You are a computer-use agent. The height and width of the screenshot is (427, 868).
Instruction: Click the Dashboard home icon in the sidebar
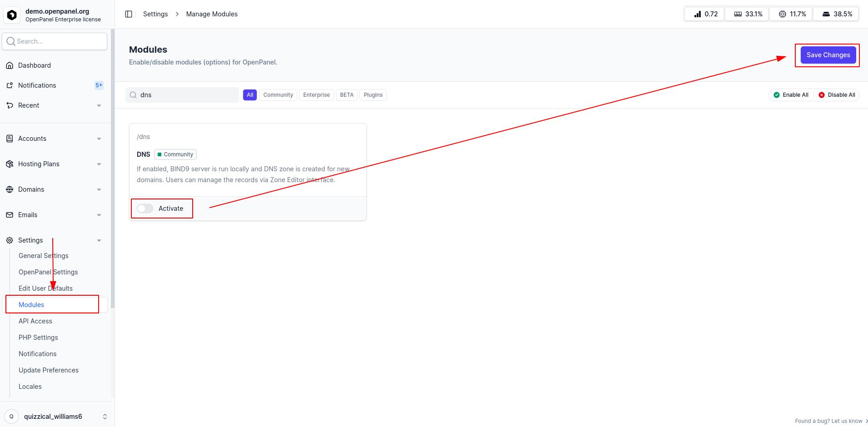pyautogui.click(x=10, y=65)
